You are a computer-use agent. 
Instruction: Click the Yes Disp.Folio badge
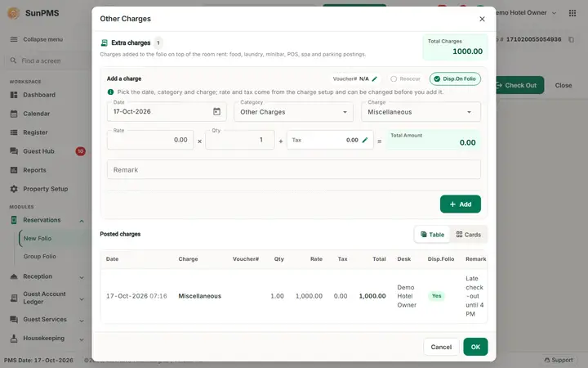[x=436, y=296]
